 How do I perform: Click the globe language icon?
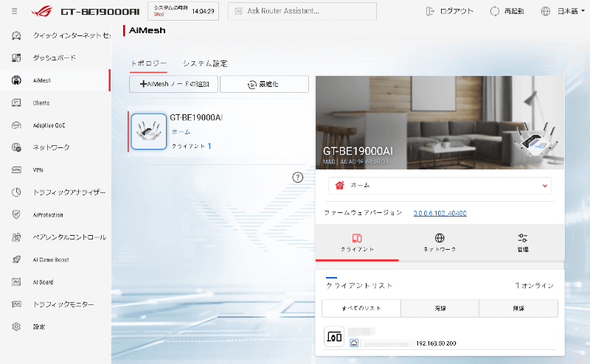[545, 11]
